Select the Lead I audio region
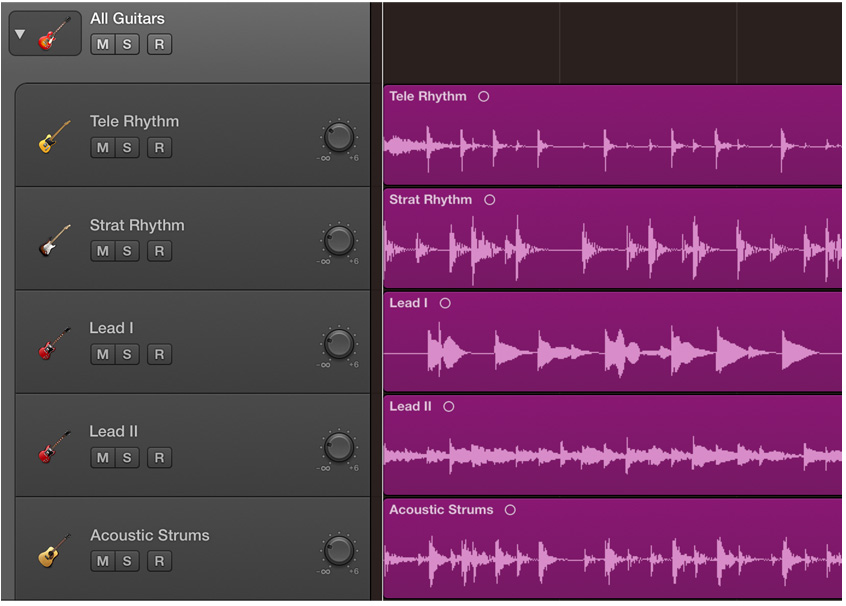This screenshot has height=606, width=846. tap(613, 342)
